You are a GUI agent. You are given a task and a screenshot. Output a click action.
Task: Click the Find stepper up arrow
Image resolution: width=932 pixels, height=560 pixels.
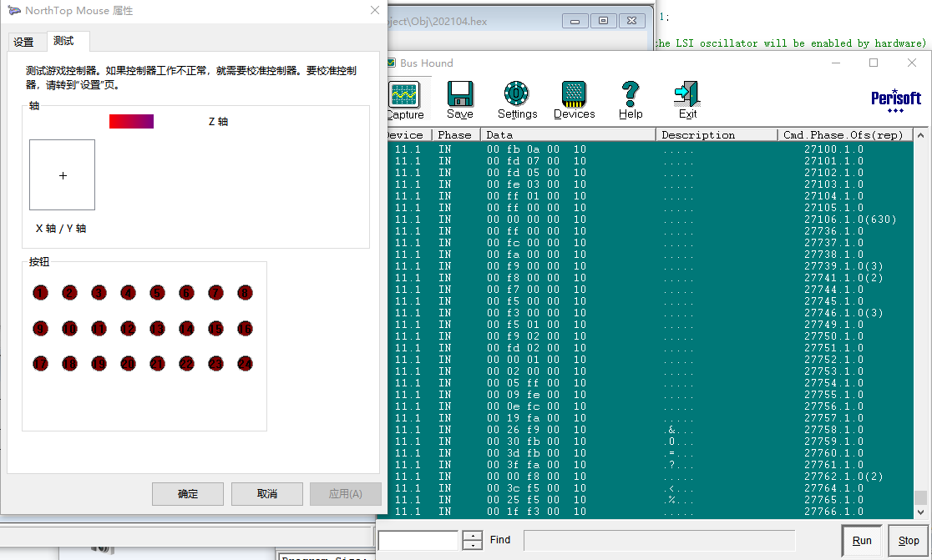472,536
